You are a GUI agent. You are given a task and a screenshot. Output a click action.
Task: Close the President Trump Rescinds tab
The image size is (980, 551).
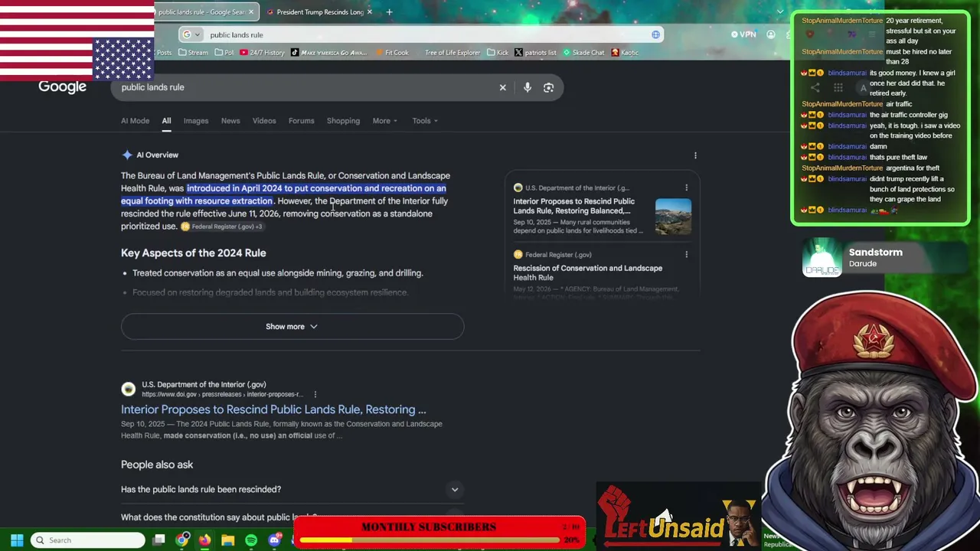(x=370, y=12)
